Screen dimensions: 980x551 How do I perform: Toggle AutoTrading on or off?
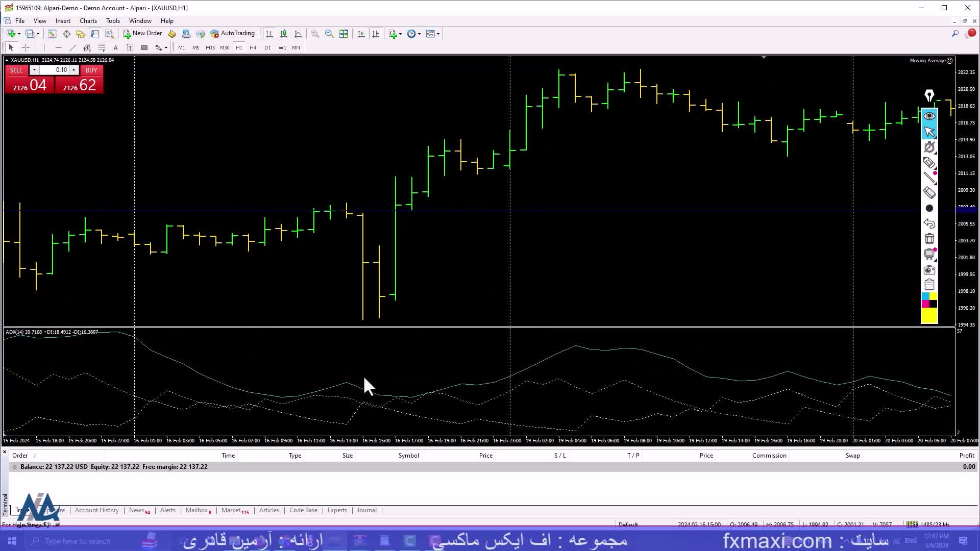(233, 34)
